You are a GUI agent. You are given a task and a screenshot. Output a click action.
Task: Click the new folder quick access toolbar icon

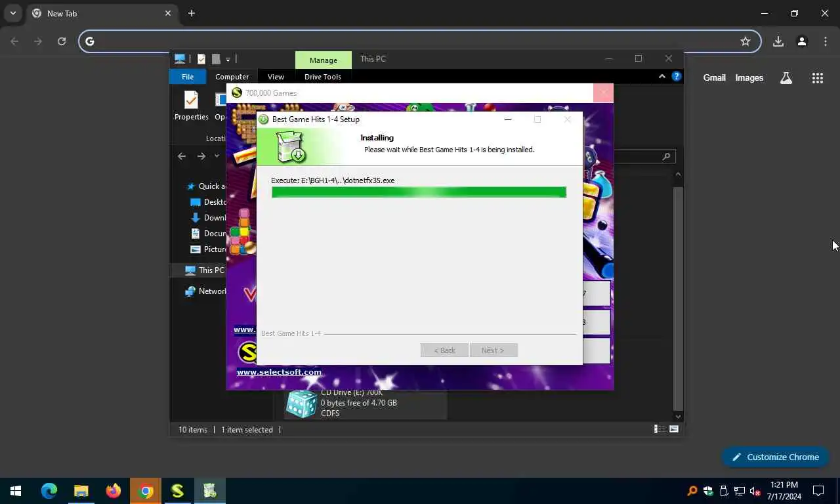(x=216, y=59)
